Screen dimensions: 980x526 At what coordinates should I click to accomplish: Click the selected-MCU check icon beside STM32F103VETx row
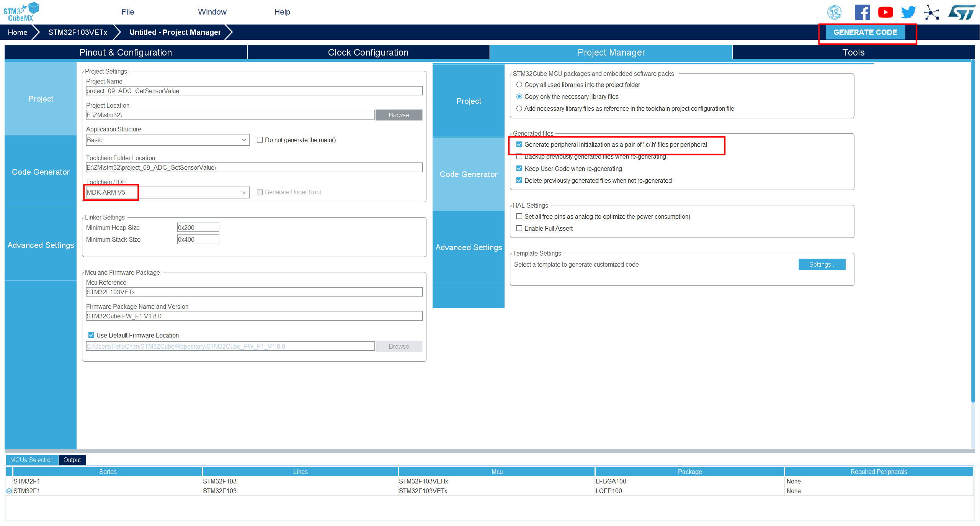9,491
